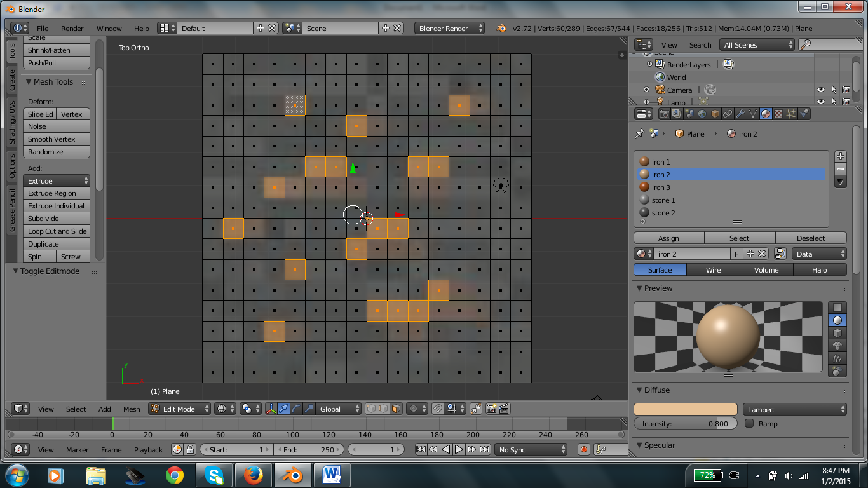Toggle the 3D manipulator axes icon

tap(271, 409)
